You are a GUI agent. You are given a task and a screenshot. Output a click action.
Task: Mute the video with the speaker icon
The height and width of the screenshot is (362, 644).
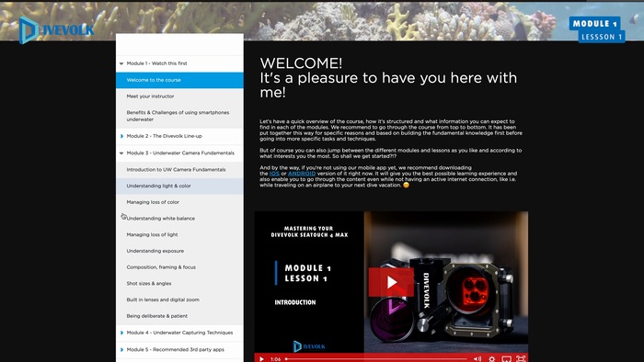coord(477,359)
